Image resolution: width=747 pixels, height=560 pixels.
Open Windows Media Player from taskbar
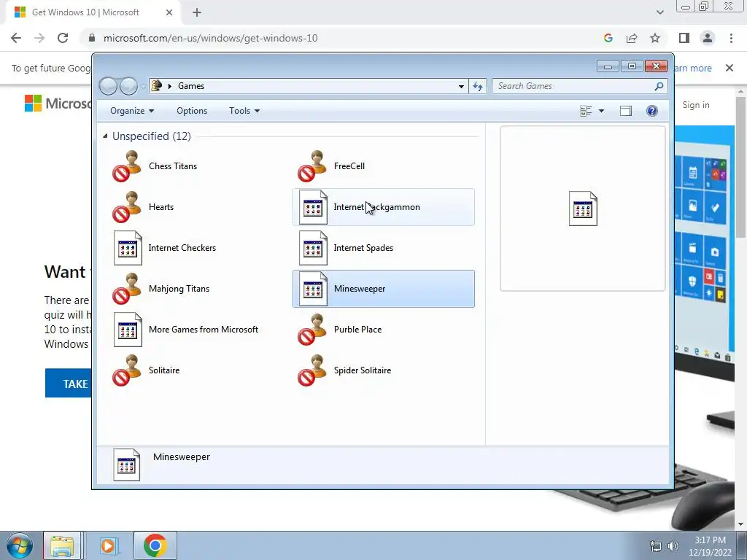[109, 545]
